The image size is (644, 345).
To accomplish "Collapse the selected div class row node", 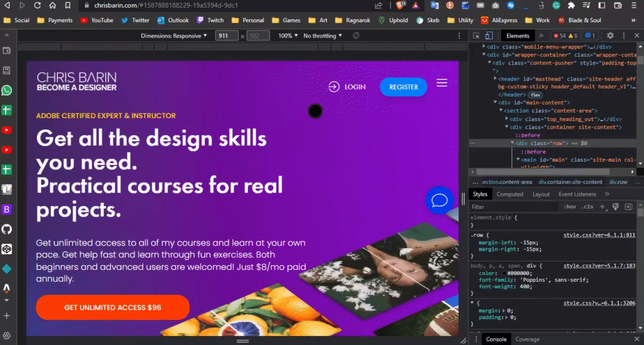I will (512, 143).
